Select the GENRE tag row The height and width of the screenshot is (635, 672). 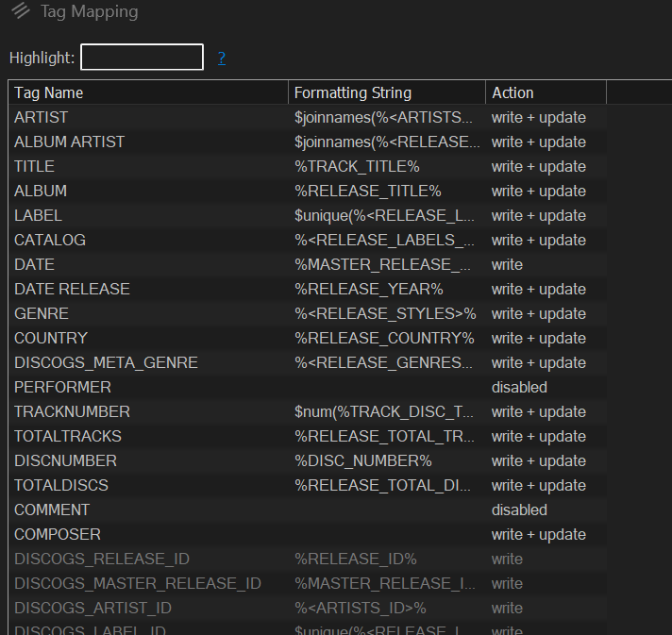(42, 314)
